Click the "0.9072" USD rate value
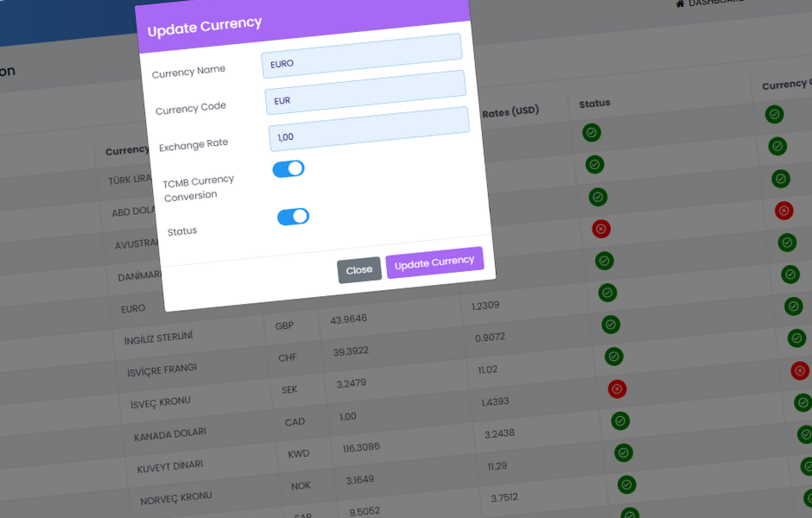This screenshot has height=518, width=812. tap(490, 338)
